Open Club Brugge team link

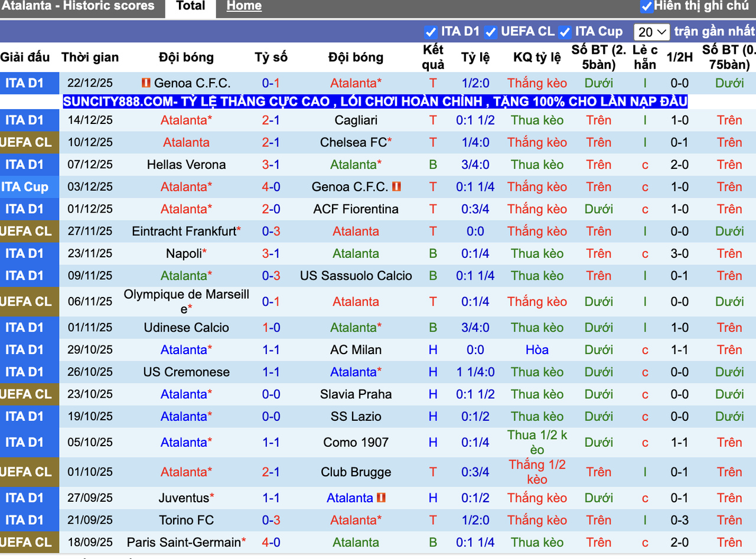click(x=356, y=472)
